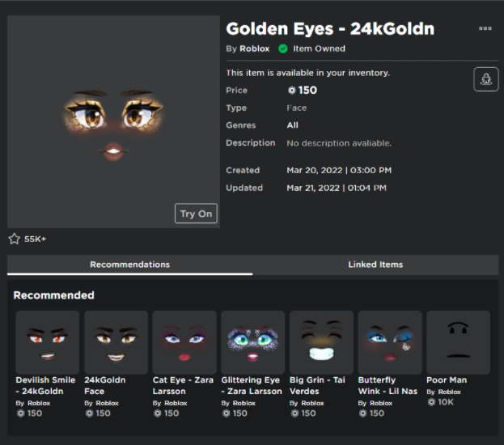The image size is (504, 445).
Task: Switch to the Linked Items tab
Action: click(x=375, y=265)
